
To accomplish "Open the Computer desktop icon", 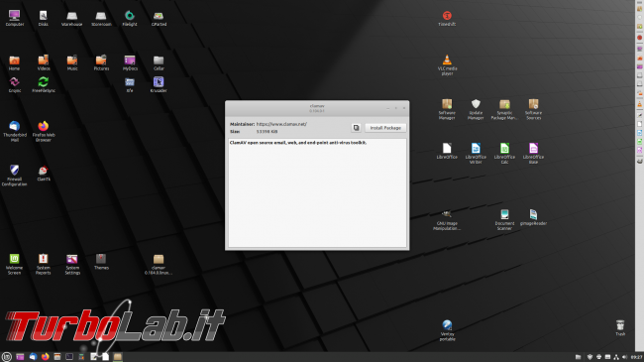I will [x=15, y=18].
